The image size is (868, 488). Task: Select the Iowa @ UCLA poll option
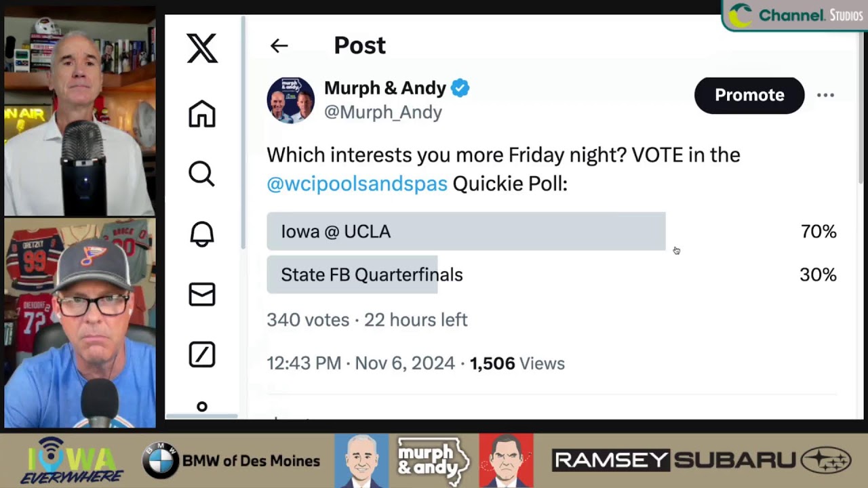click(466, 232)
